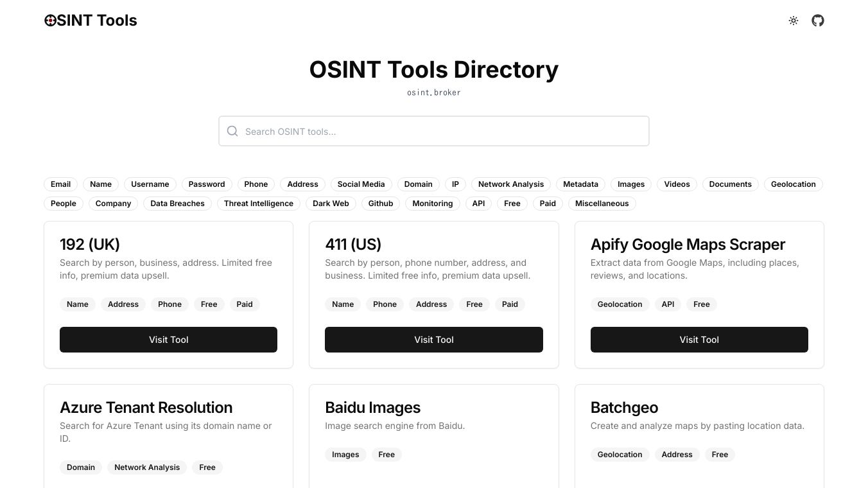Viewport: 868px width, 488px height.
Task: Click the Geolocation tag on Apify card
Action: click(620, 304)
